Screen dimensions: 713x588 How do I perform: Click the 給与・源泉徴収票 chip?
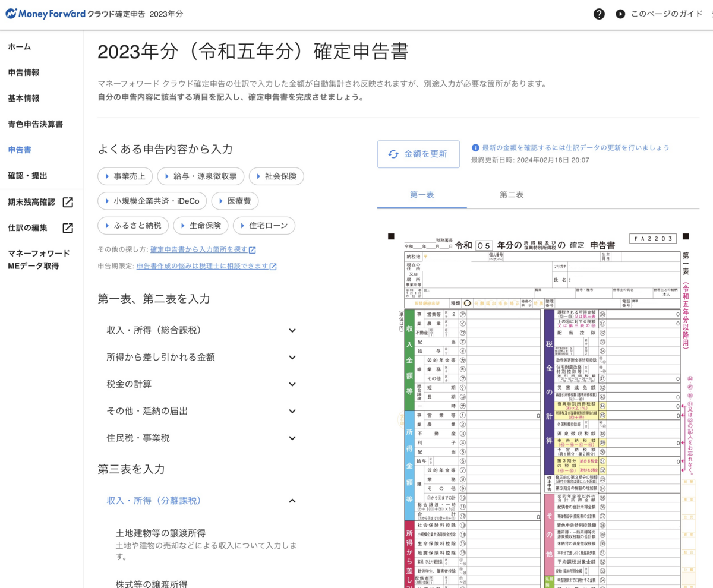[x=200, y=176]
